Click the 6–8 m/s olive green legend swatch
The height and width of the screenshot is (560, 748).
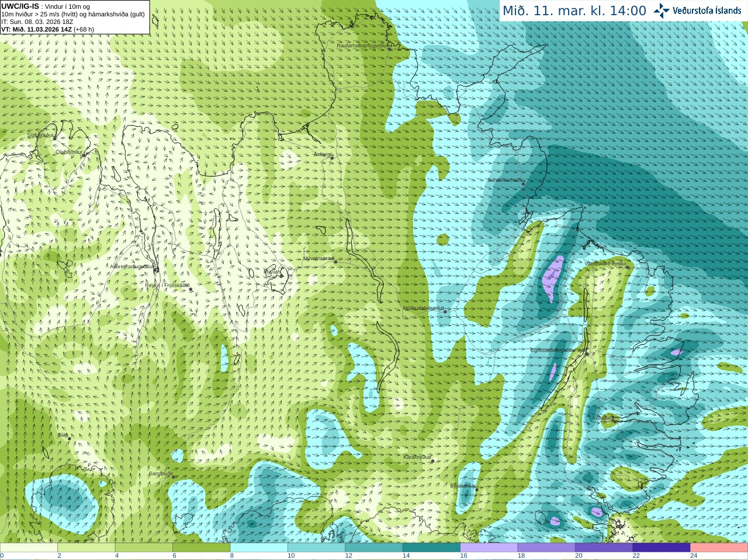(202, 548)
